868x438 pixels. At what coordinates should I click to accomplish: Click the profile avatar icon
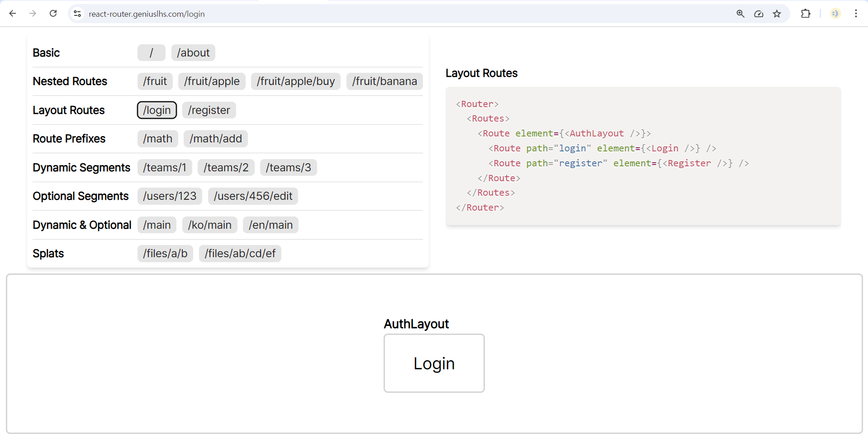click(x=835, y=14)
